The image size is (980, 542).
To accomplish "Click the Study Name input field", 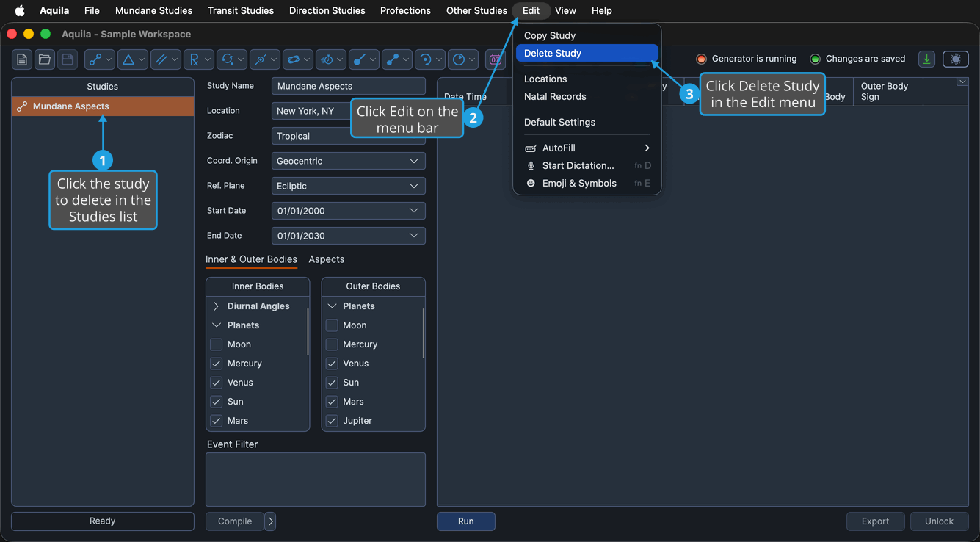I will click(349, 86).
